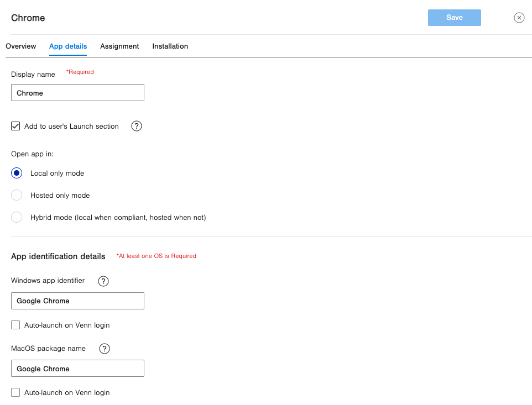Viewport: 532px width, 405px height.
Task: Click the 'Windows app identifier' label
Action: [x=48, y=281]
